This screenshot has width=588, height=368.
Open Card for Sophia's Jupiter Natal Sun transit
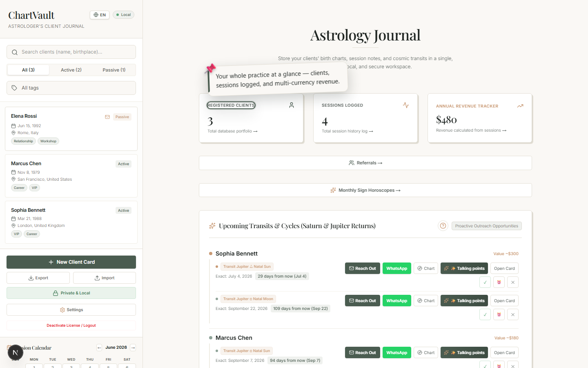coord(504,268)
